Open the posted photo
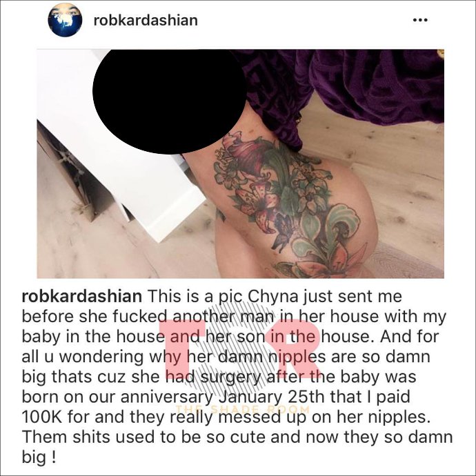Viewport: 476px width, 476px height. 241,163
